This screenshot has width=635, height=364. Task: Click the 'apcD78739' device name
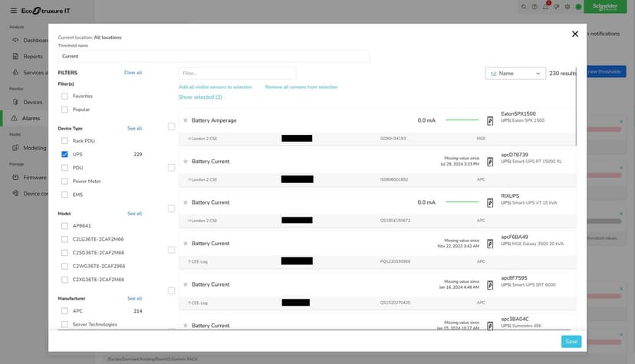[515, 155]
